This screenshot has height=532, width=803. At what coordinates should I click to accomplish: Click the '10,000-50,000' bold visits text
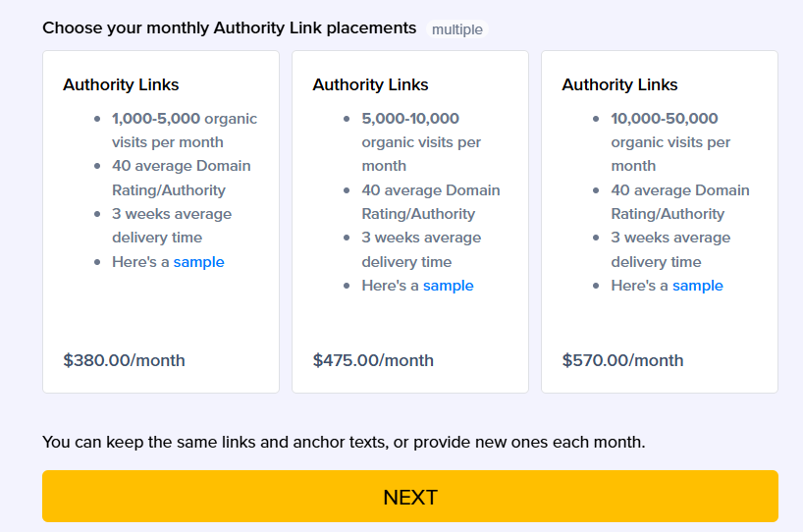[665, 119]
